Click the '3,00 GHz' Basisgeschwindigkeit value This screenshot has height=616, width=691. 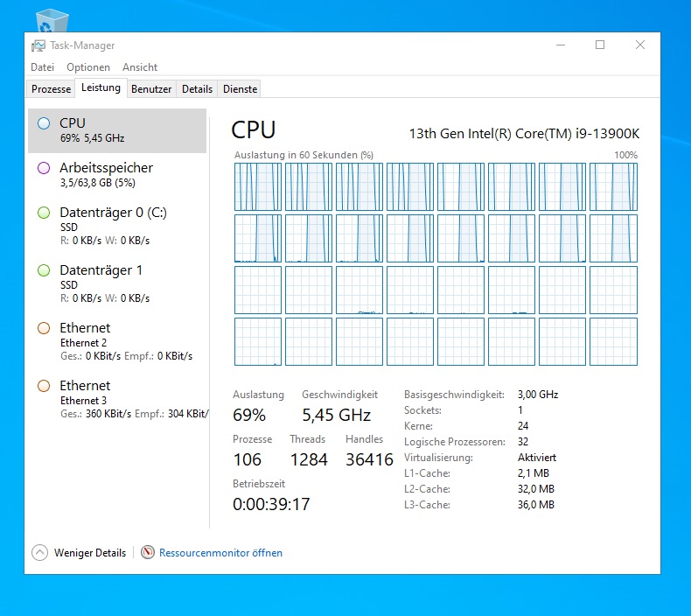(538, 395)
